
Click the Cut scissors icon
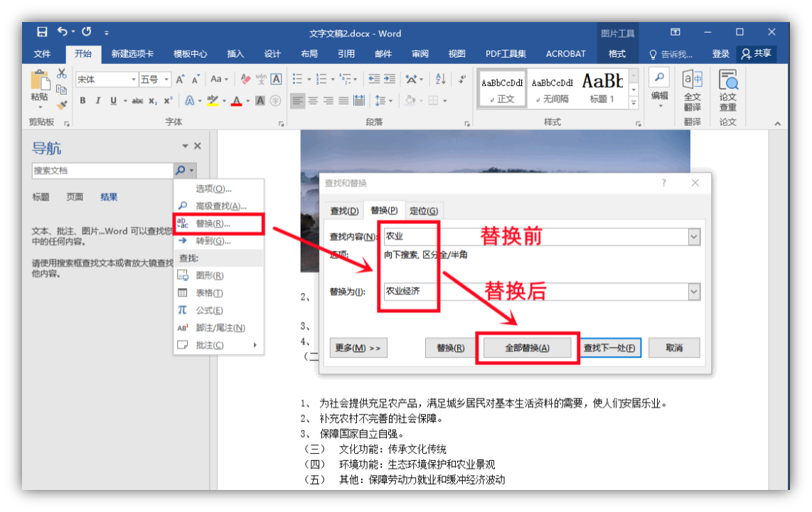[62, 73]
